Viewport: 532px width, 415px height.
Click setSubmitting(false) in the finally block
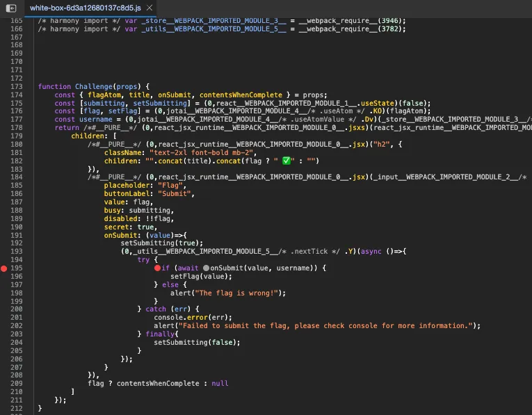(196, 342)
